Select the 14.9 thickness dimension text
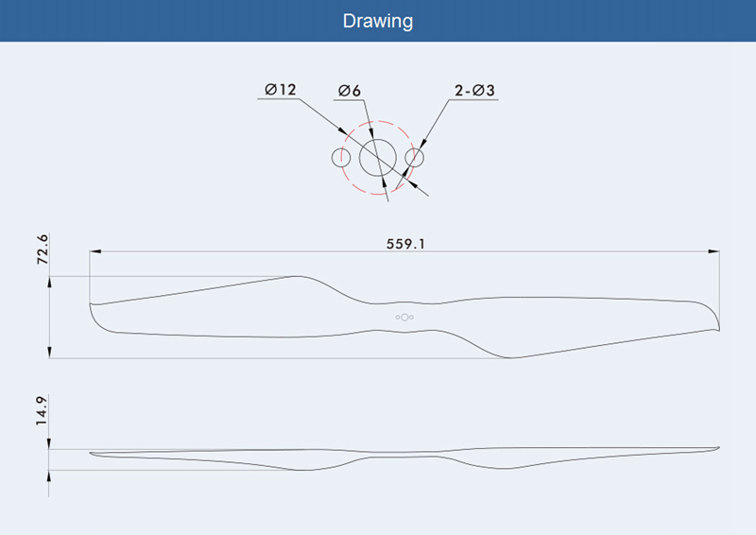This screenshot has width=756, height=535. click(43, 409)
